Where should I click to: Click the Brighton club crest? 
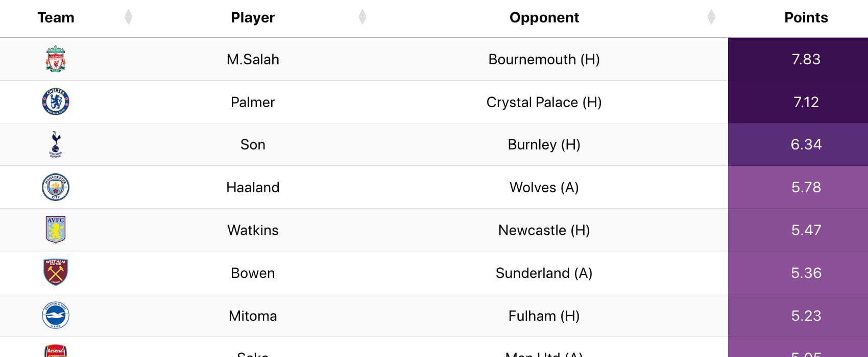(56, 315)
